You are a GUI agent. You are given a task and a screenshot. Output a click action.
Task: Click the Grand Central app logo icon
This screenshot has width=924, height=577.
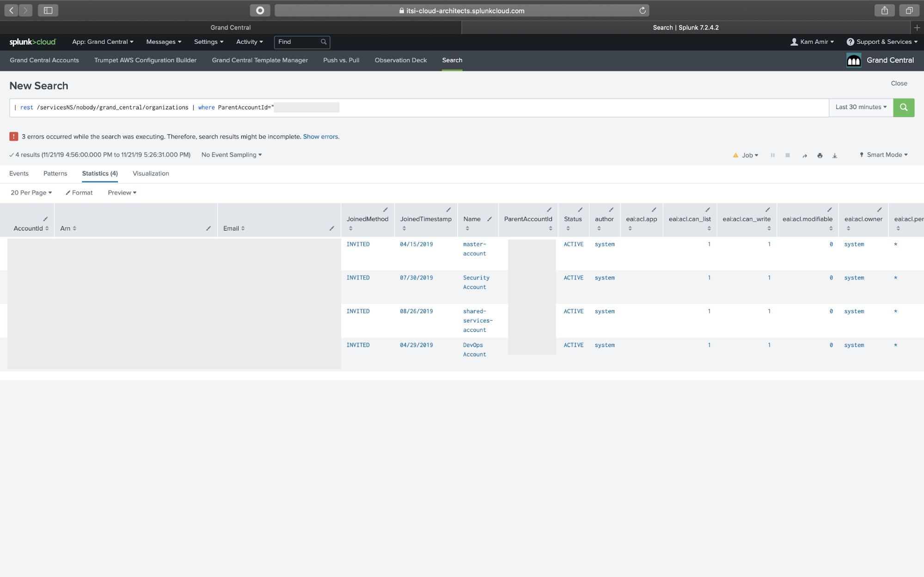[853, 61]
